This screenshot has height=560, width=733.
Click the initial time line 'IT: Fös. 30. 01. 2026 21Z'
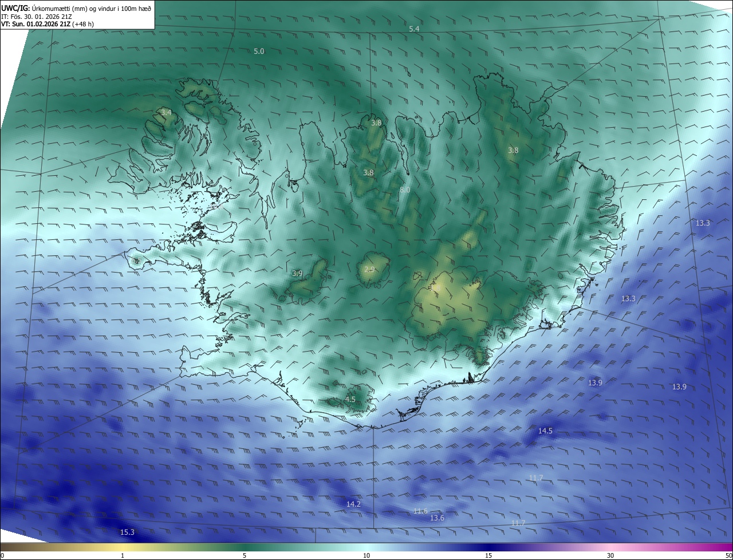[37, 17]
